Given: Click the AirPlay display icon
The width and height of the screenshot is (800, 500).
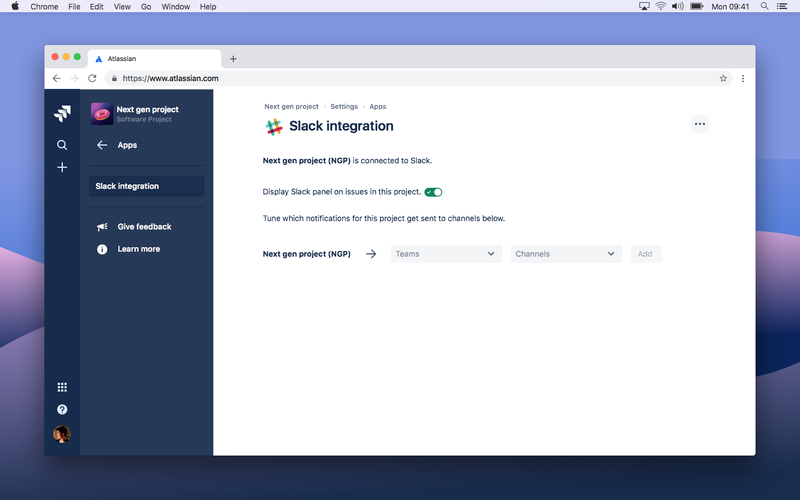Looking at the screenshot, I should tap(644, 6).
